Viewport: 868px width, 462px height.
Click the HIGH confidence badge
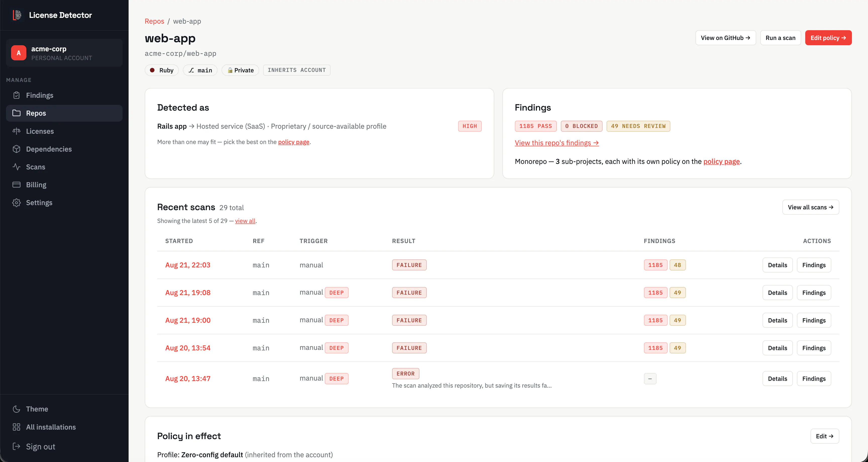469,126
